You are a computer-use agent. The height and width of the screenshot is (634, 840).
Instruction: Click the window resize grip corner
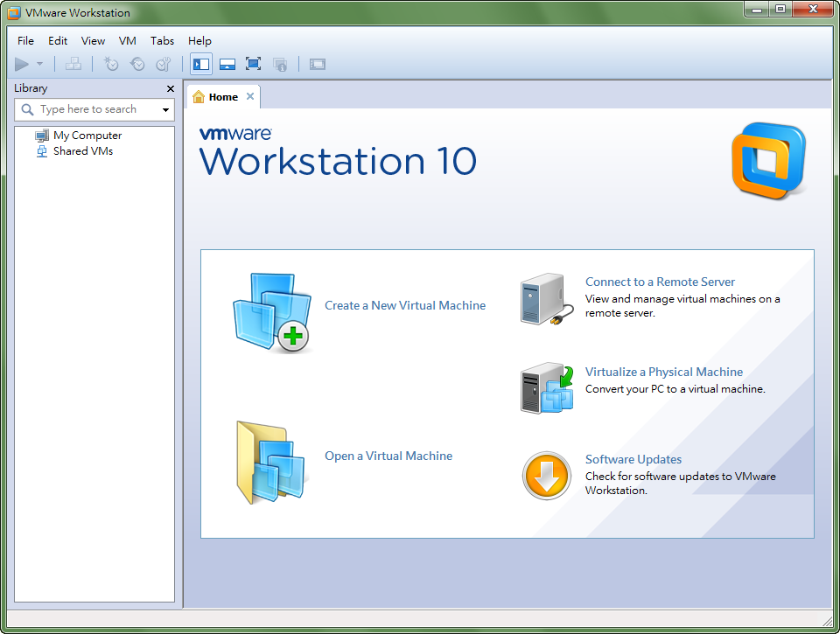[x=829, y=620]
